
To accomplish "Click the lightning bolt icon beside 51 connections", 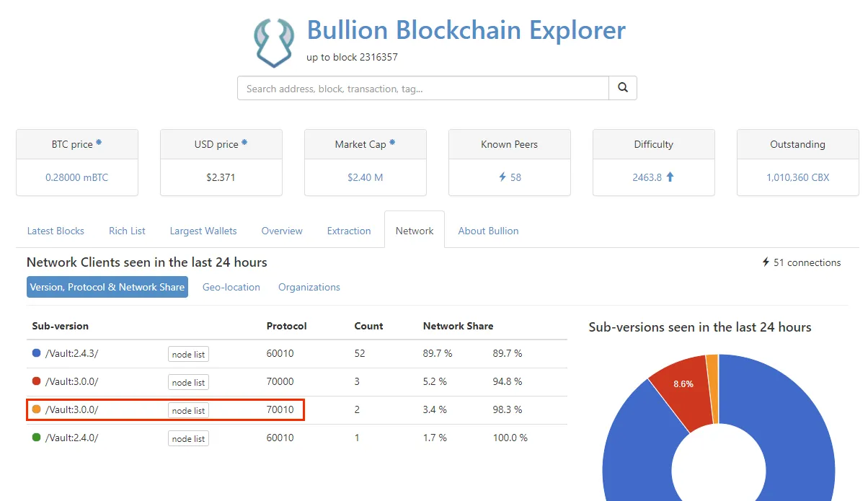I will [766, 262].
